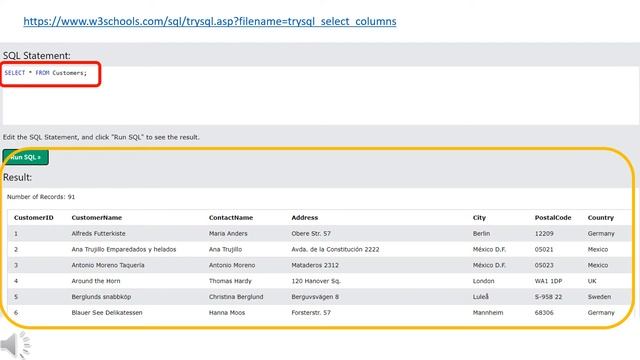Click the 'Forsterstr. 57' address cell
This screenshot has height=360, width=640.
[x=311, y=313]
